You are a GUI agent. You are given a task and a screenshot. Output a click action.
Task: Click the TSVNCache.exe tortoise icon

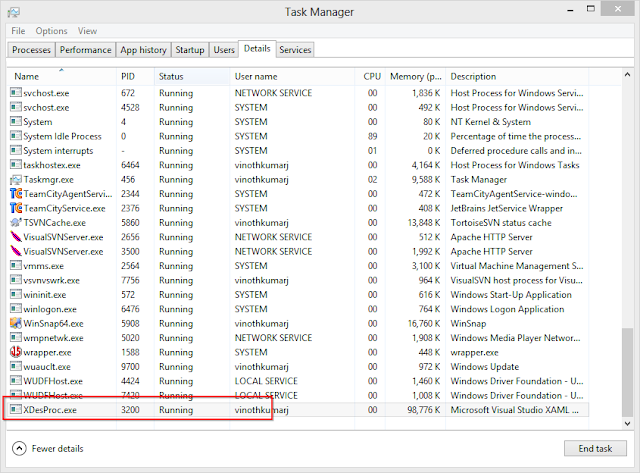point(16,222)
